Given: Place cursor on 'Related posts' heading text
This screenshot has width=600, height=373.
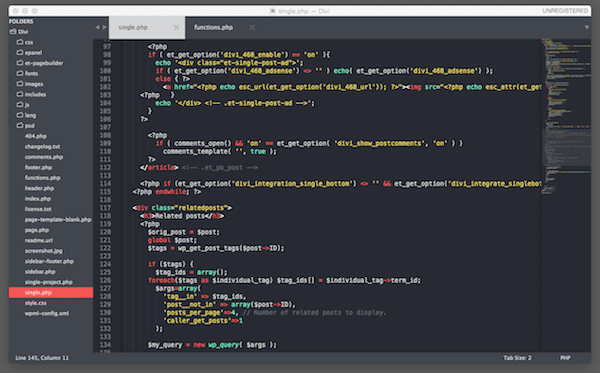Looking at the screenshot, I should pyautogui.click(x=179, y=216).
